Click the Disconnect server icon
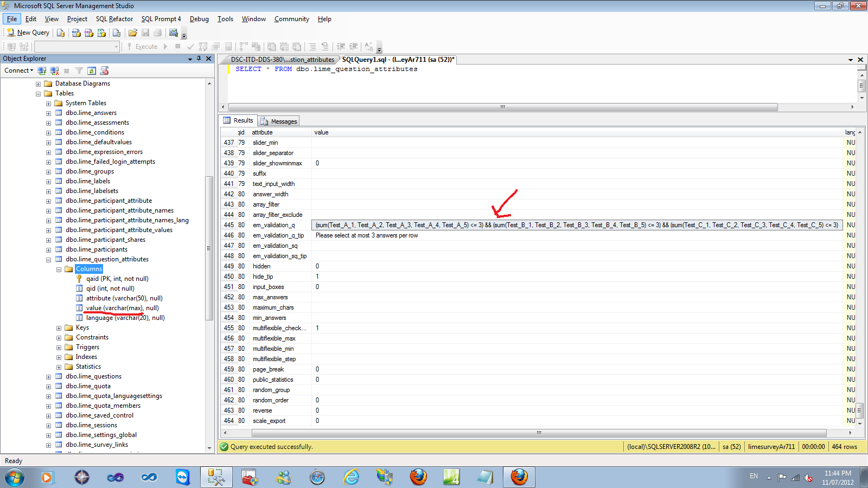 click(54, 71)
